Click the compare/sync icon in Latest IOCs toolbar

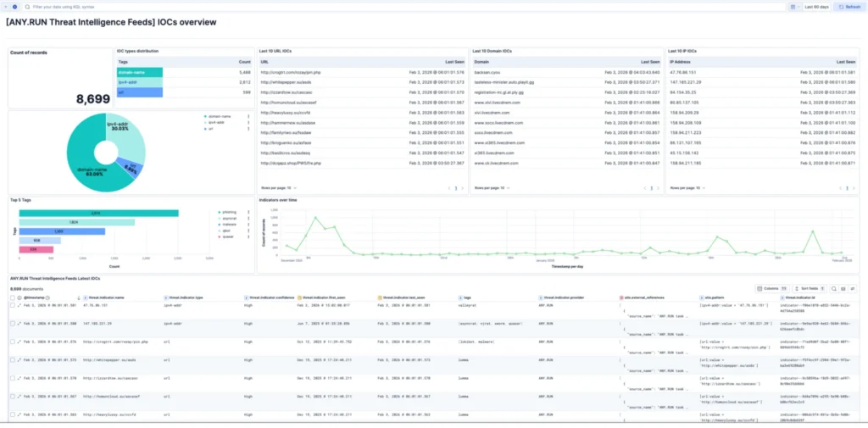[853, 288]
